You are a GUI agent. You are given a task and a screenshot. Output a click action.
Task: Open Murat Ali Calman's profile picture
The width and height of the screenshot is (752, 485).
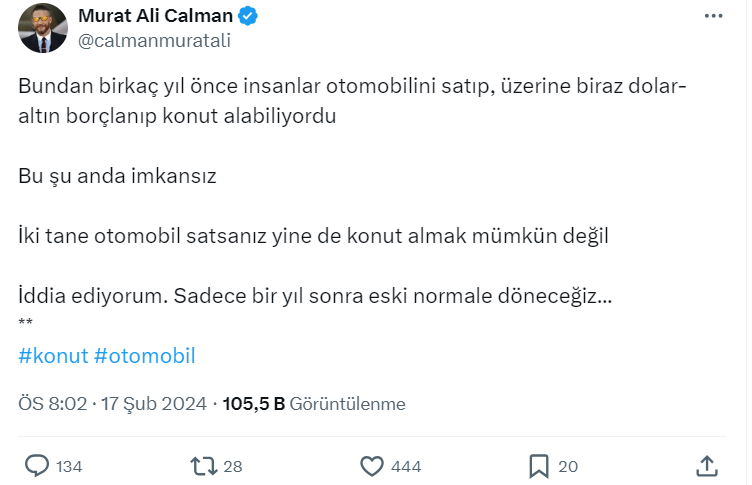(x=43, y=28)
